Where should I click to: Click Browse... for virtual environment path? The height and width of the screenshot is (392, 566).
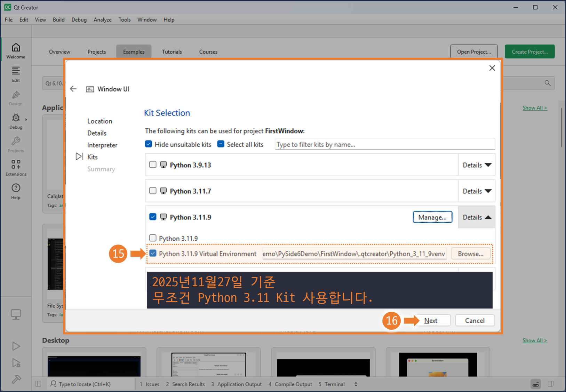point(471,254)
